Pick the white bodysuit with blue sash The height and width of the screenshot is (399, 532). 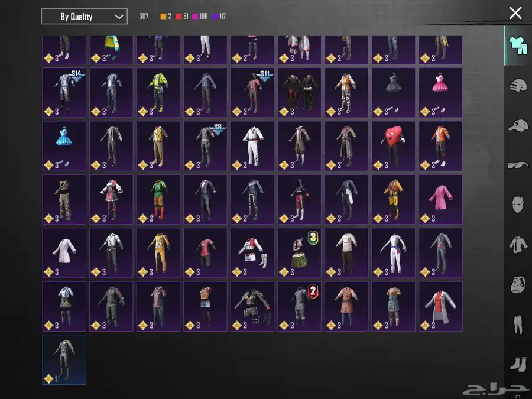click(394, 253)
